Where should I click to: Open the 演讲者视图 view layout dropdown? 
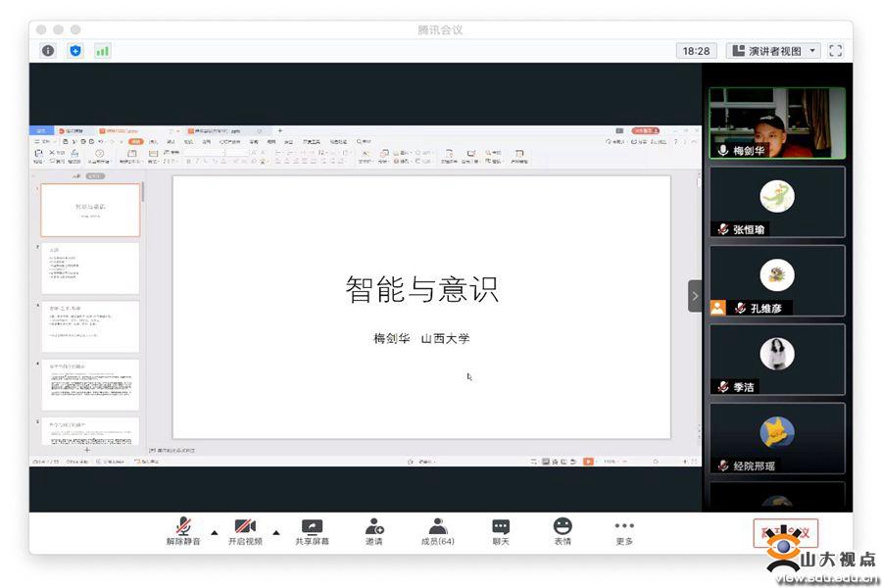(x=773, y=51)
